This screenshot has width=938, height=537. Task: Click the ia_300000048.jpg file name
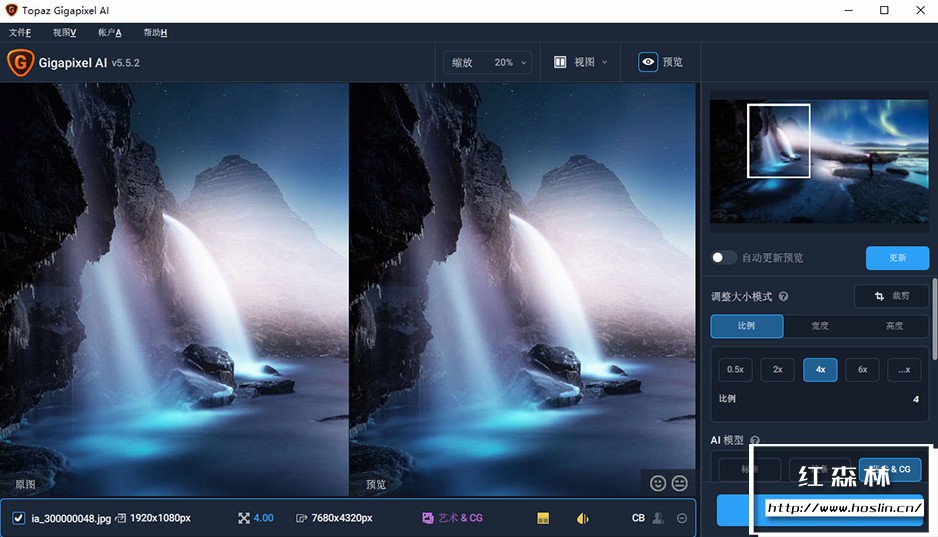[71, 518]
